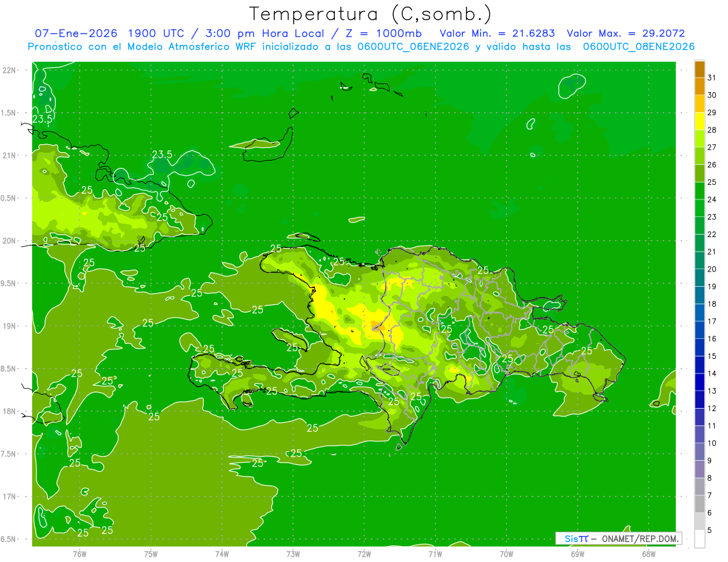
Task: Click the yellow swatch between 28 and 29
Action: point(699,121)
